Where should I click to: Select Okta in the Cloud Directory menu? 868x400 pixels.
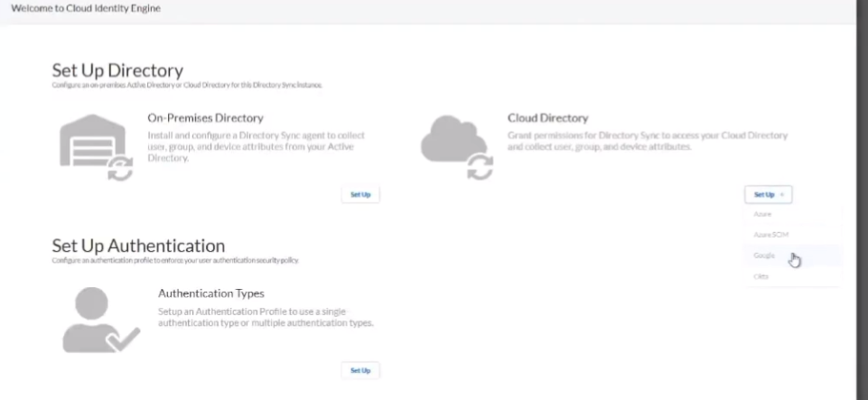click(x=793, y=276)
